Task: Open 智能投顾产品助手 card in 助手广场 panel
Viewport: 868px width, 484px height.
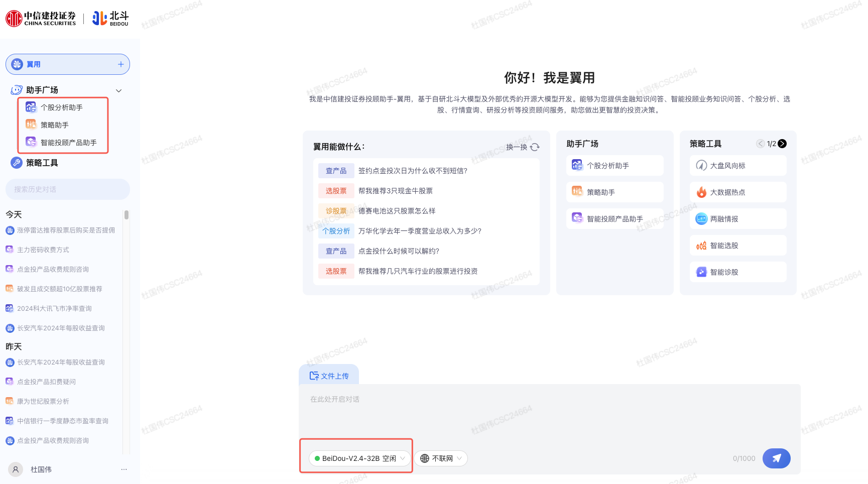Action: [615, 219]
